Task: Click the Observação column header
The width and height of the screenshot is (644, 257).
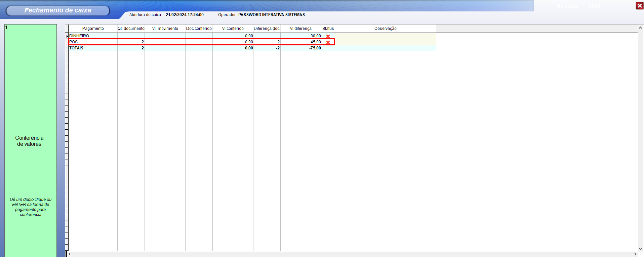Action: coord(386,29)
